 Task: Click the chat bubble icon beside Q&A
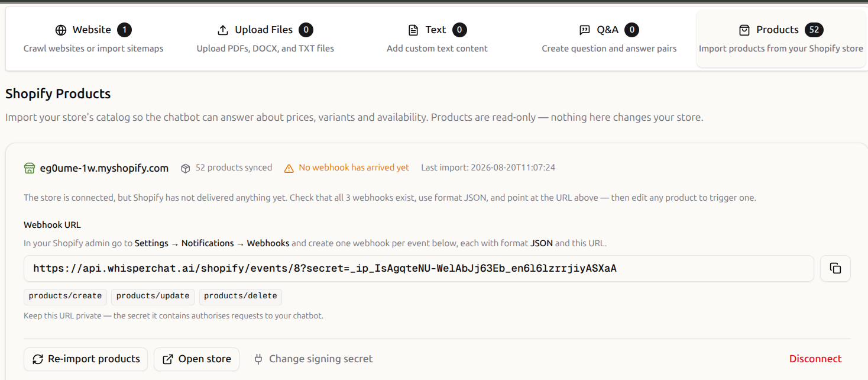coord(585,30)
